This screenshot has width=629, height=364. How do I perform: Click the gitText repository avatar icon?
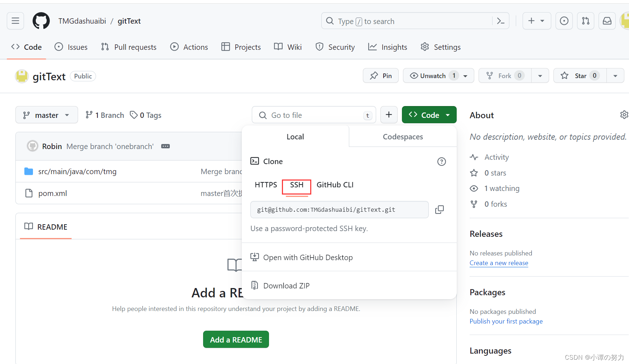[x=22, y=76]
